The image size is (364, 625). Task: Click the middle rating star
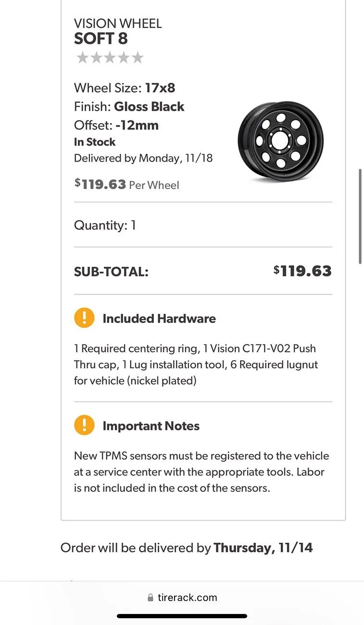[110, 58]
